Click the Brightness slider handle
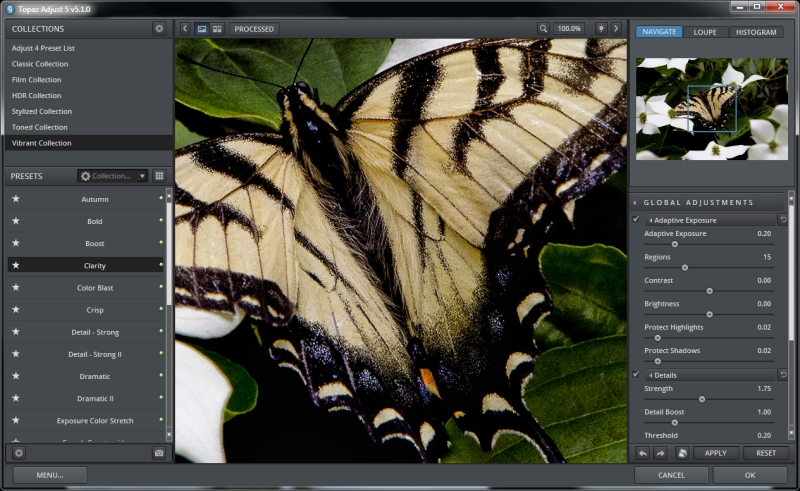Screen dimensions: 800x491 710,315
